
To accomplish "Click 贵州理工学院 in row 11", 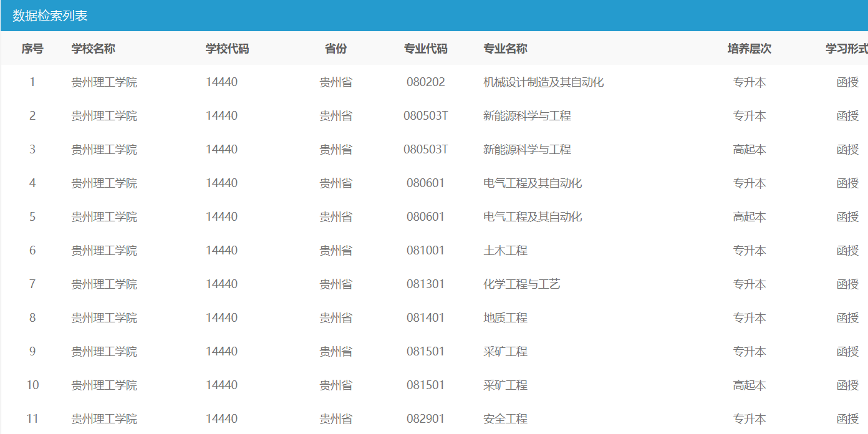I will pos(104,419).
